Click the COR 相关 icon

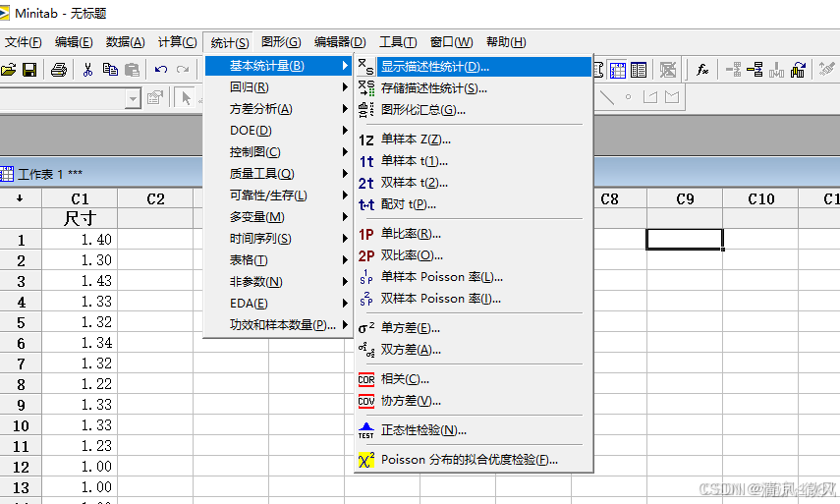366,380
